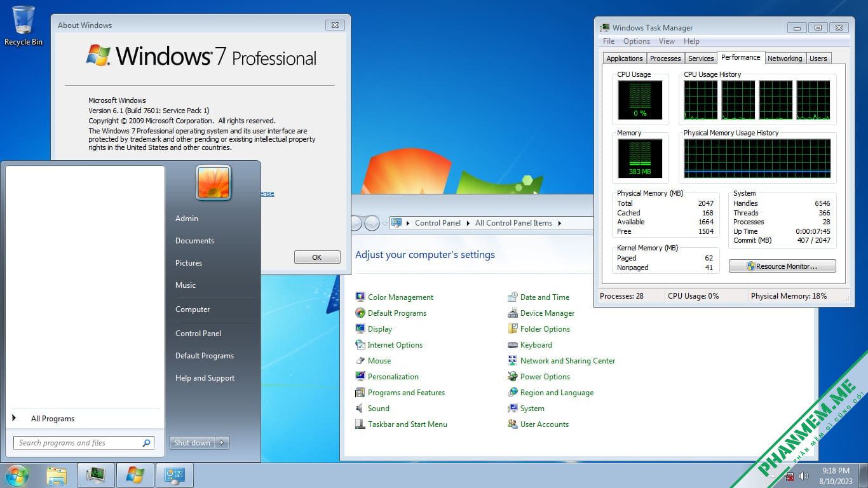Viewport: 868px width, 488px height.
Task: Click the Date and Time icon
Action: pyautogui.click(x=513, y=297)
